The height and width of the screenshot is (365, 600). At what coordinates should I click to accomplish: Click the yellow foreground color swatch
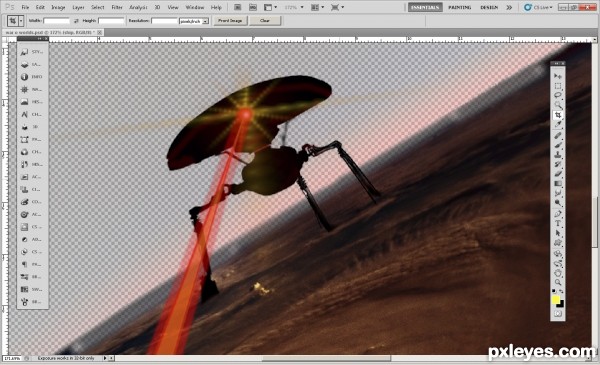pyautogui.click(x=556, y=299)
